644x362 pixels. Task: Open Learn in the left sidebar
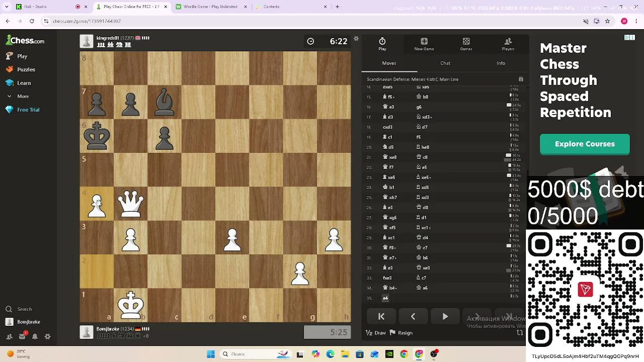tap(19, 83)
